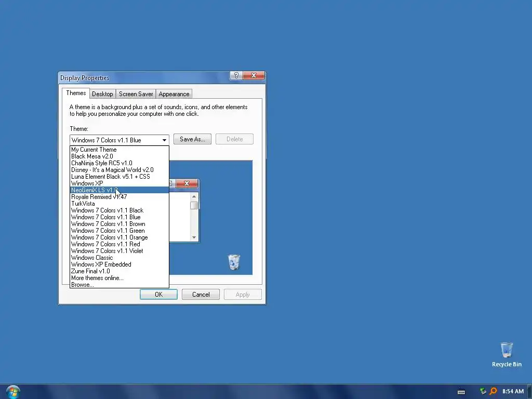
Task: Choose Black Mesa v2.0 theme
Action: (x=119, y=156)
